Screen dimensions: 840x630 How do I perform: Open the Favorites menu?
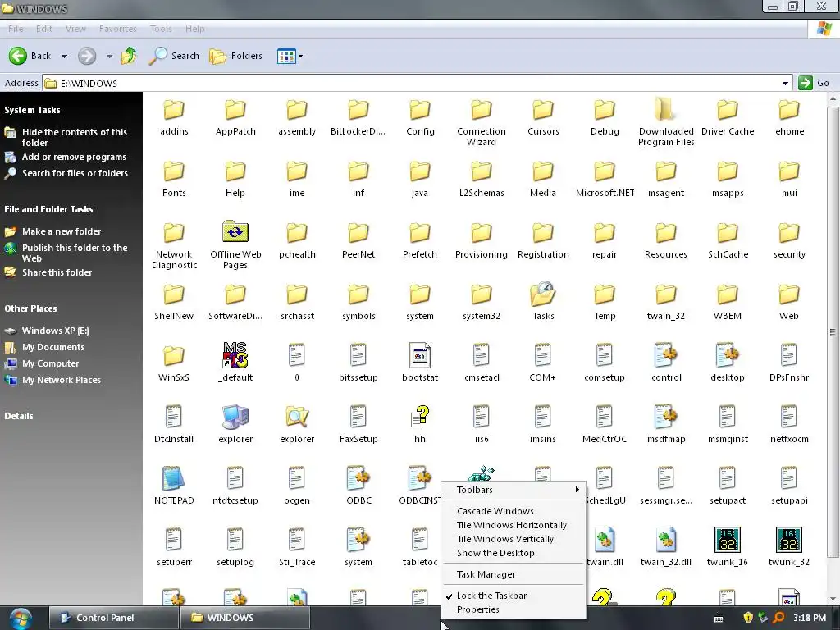pyautogui.click(x=118, y=29)
